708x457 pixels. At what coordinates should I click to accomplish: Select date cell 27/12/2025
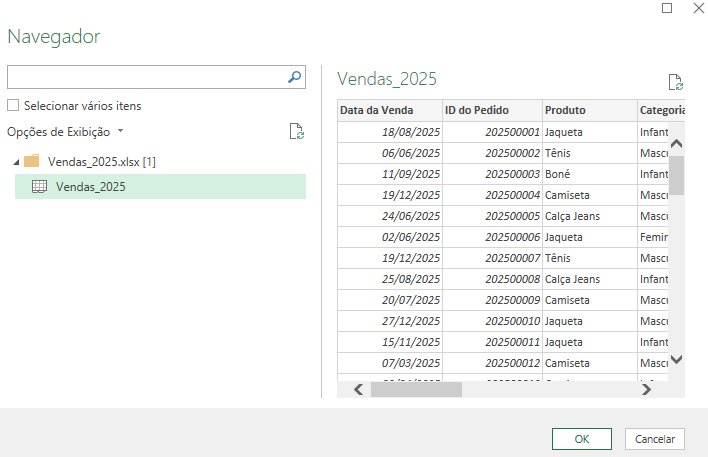[390, 321]
